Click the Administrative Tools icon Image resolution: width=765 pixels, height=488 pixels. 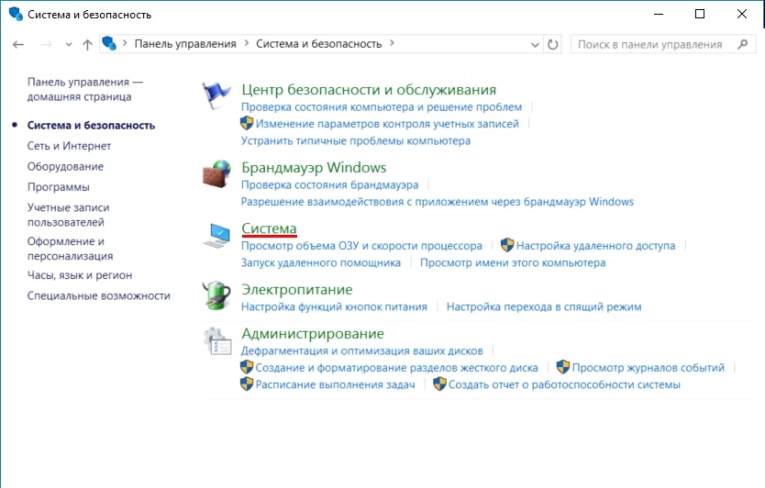[217, 340]
